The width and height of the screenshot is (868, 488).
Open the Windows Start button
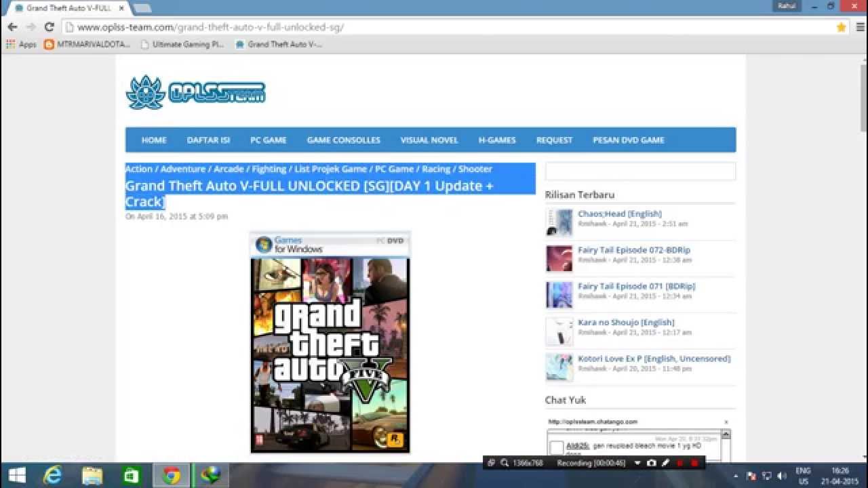pyautogui.click(x=16, y=476)
